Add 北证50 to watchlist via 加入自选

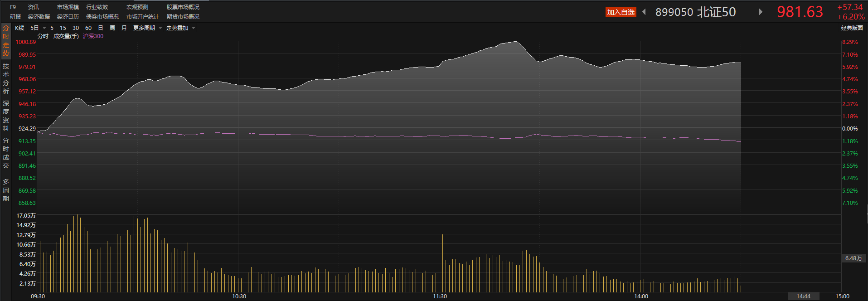[621, 12]
